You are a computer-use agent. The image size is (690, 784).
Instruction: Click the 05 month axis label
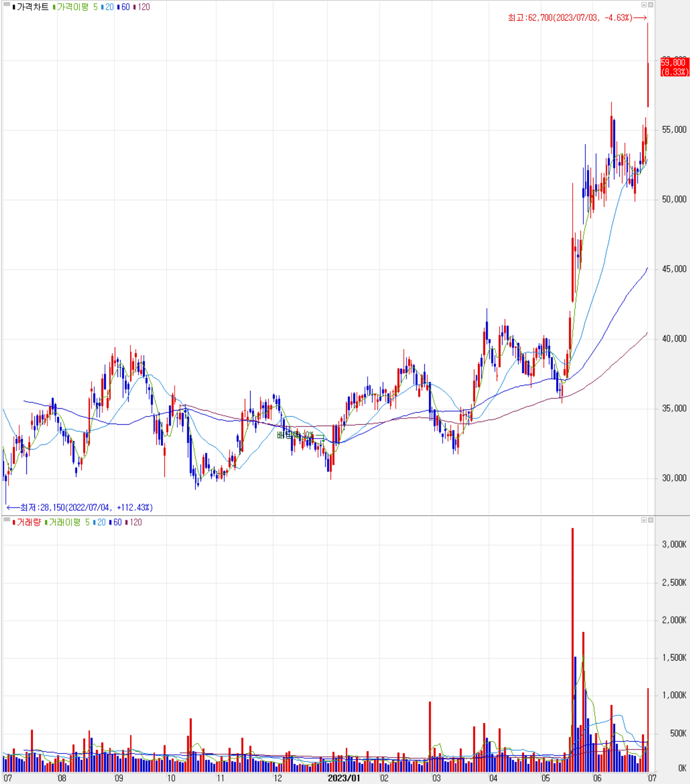(545, 778)
